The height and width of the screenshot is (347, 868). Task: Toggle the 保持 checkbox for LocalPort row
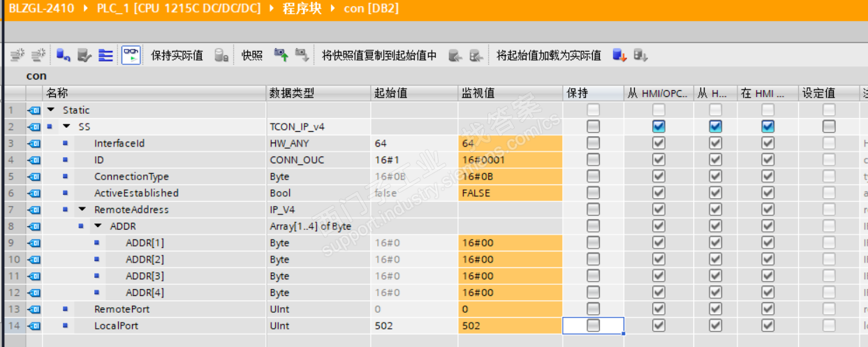coord(593,325)
